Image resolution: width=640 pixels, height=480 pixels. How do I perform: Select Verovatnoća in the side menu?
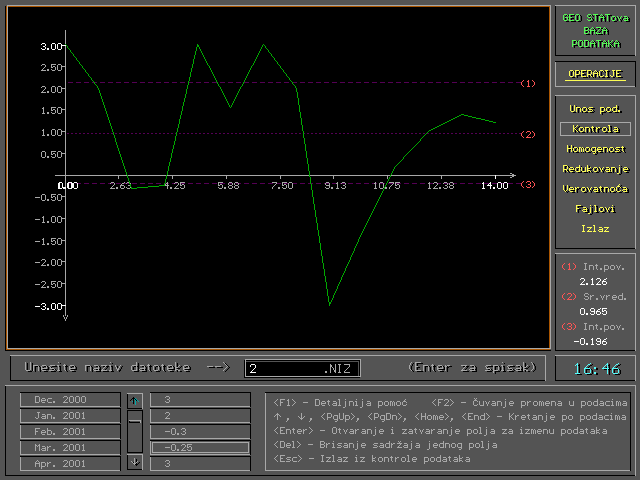[595, 189]
